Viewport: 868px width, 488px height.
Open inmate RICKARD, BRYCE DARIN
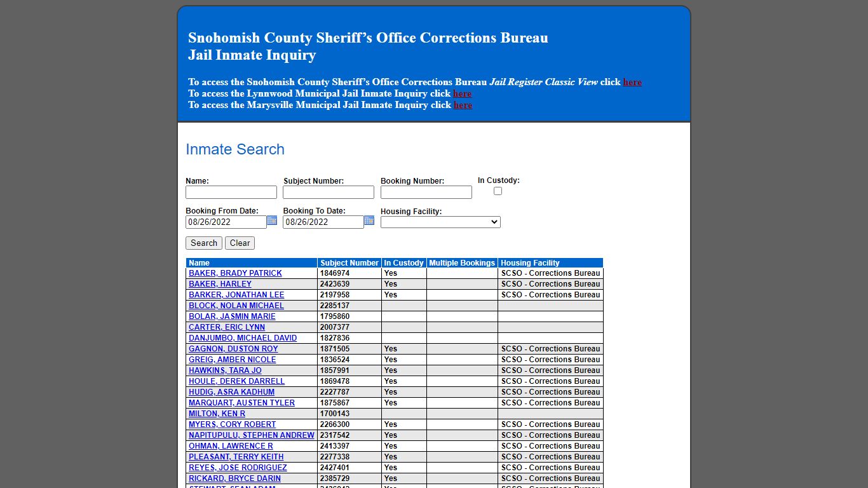click(x=234, y=478)
